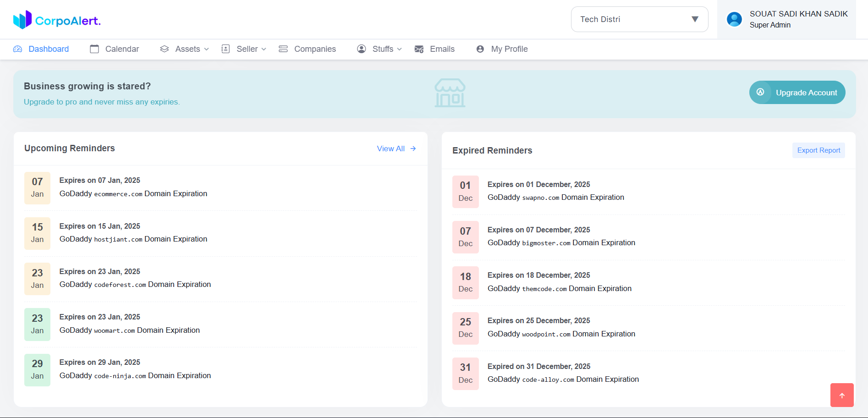Select the 07 Jan ecommerce.com reminder
The height and width of the screenshot is (418, 868).
click(x=133, y=187)
